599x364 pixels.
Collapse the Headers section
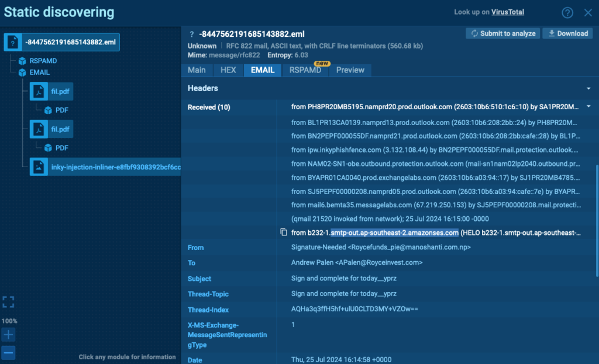[588, 88]
